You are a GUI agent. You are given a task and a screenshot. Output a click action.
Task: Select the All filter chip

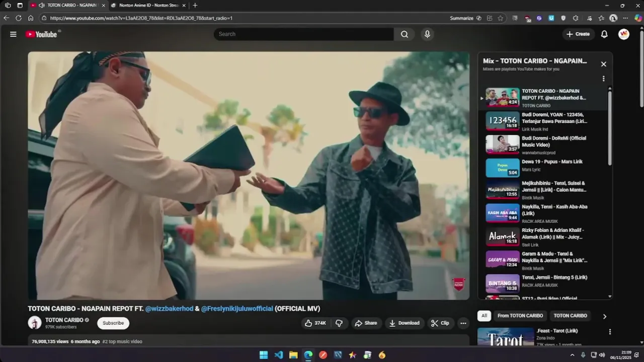(484, 316)
